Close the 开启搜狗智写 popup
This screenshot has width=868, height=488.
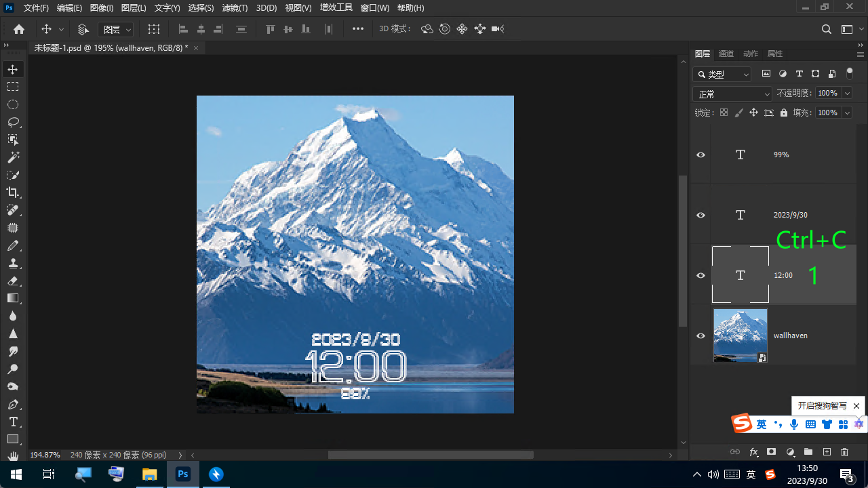(856, 406)
